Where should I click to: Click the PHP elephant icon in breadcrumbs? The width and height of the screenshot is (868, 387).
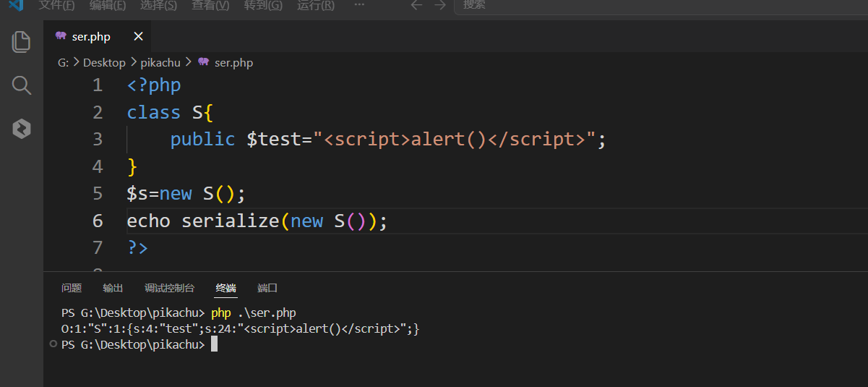(x=203, y=62)
